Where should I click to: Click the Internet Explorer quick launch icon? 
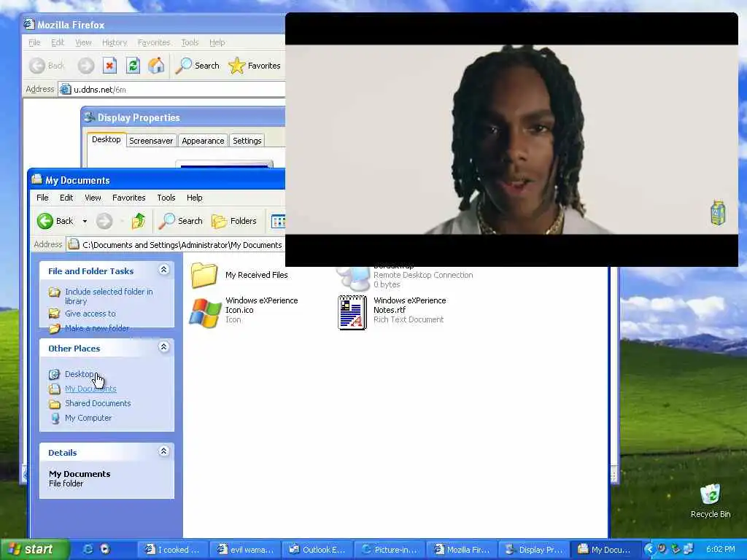pos(88,550)
